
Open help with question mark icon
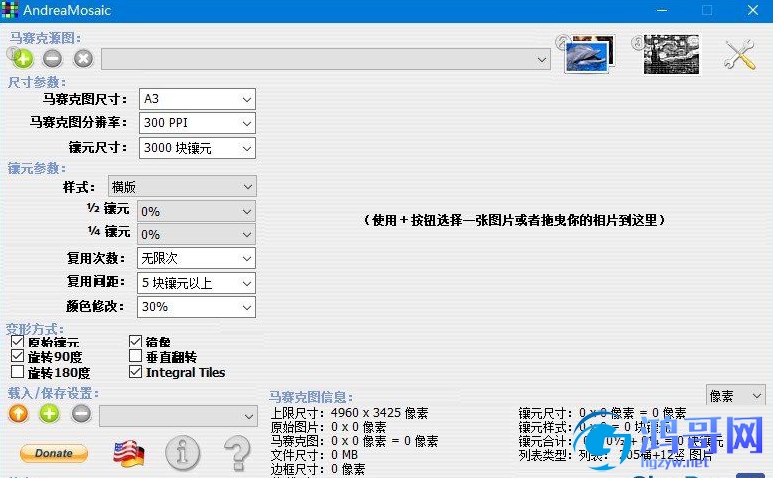(x=237, y=453)
